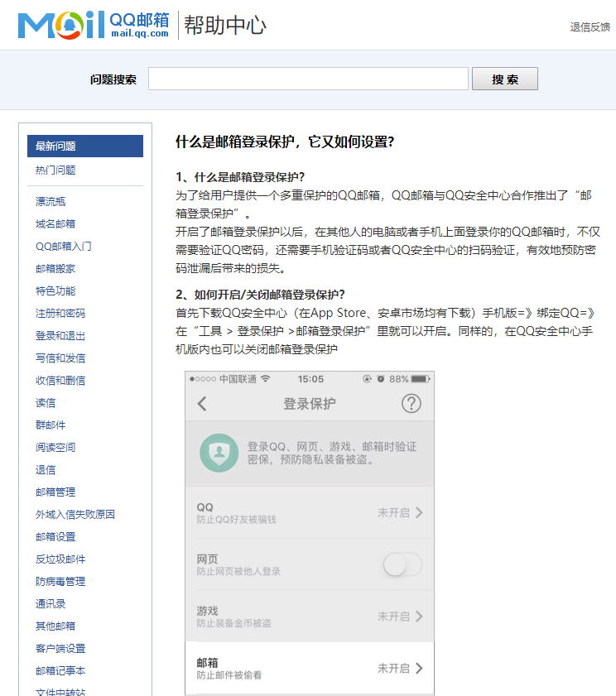The width and height of the screenshot is (616, 696).
Task: Click the 搜索 button
Action: coord(505,79)
